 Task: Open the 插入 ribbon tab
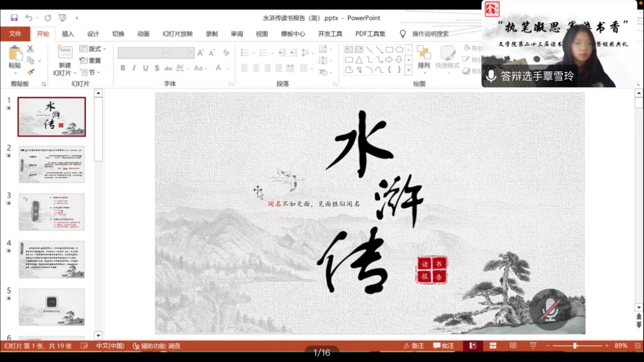(x=68, y=34)
